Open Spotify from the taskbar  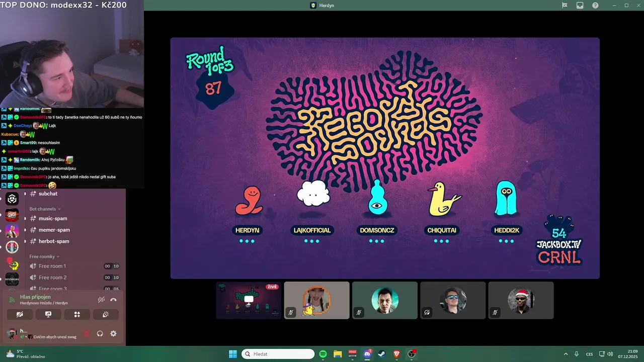click(x=323, y=354)
